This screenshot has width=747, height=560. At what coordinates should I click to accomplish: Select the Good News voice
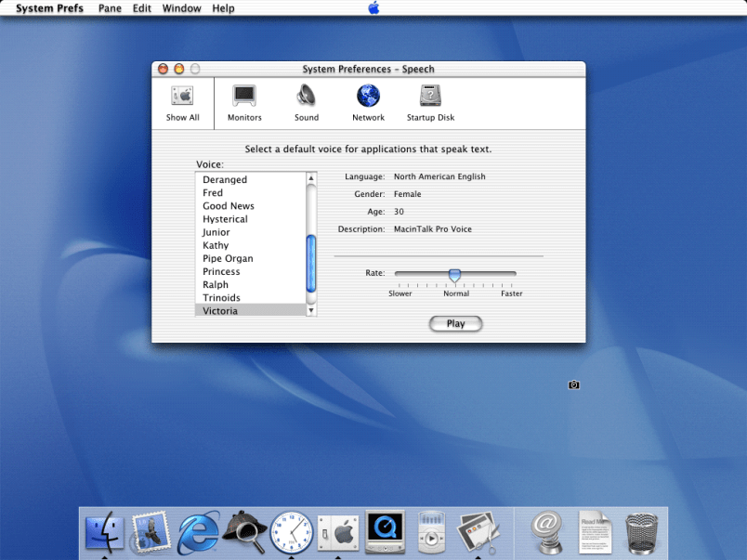tap(229, 206)
